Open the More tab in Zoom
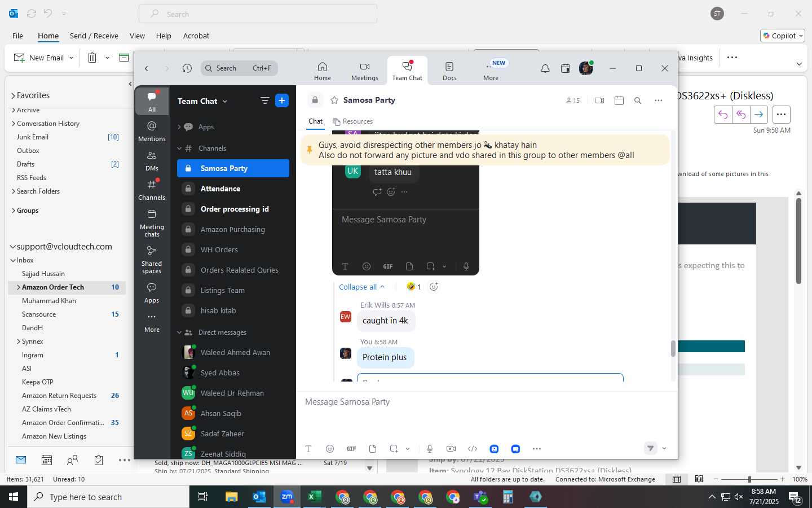This screenshot has height=508, width=812. coord(491,71)
